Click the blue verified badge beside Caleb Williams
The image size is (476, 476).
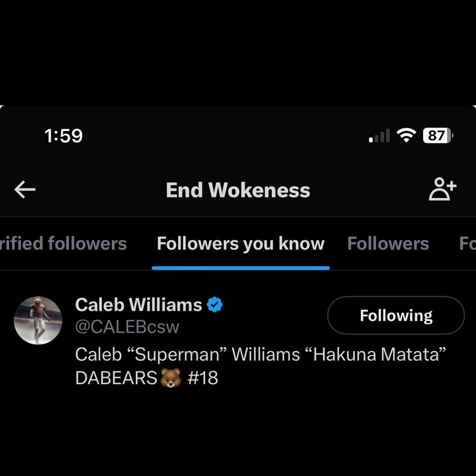point(215,305)
